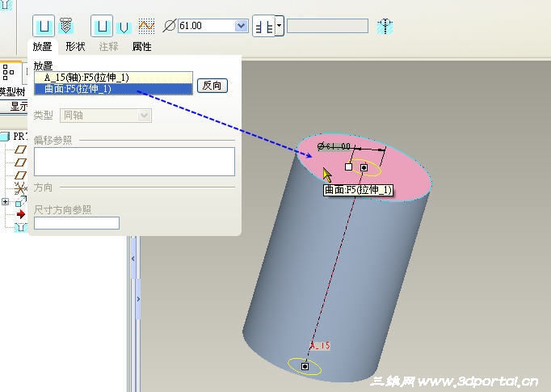The height and width of the screenshot is (392, 551).
Task: Select the simple hole type icon
Action: coord(44,26)
